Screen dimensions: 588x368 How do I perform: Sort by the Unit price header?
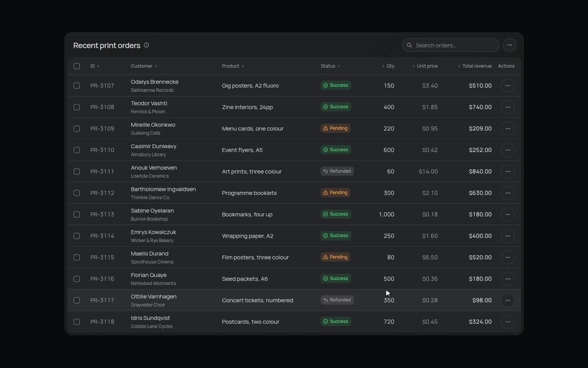pyautogui.click(x=425, y=66)
